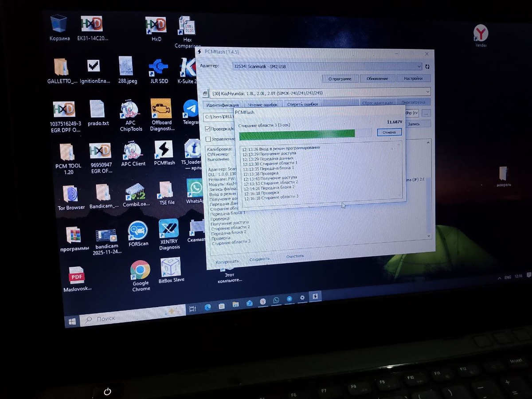Open the программы archive icon
The width and height of the screenshot is (532, 399).
(74, 239)
